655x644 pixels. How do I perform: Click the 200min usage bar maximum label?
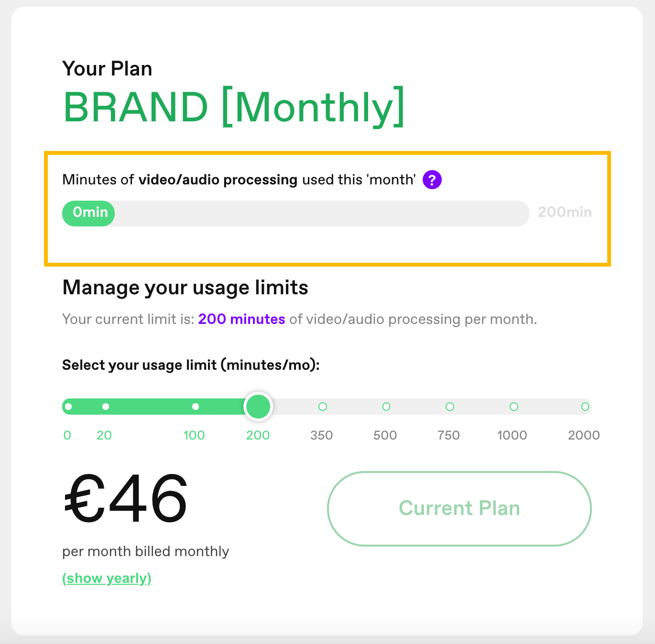(x=565, y=212)
